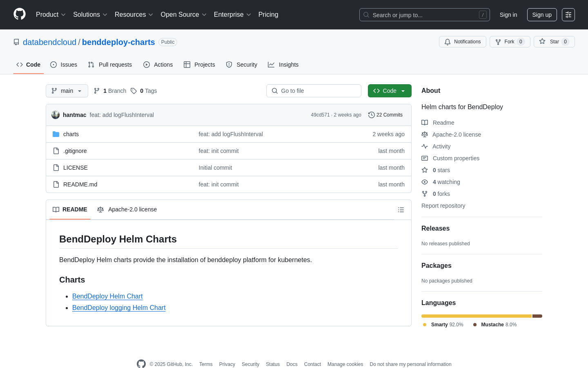Screen dimensions: 588x368
Task: Click the search magnifier icon in header
Action: [366, 15]
